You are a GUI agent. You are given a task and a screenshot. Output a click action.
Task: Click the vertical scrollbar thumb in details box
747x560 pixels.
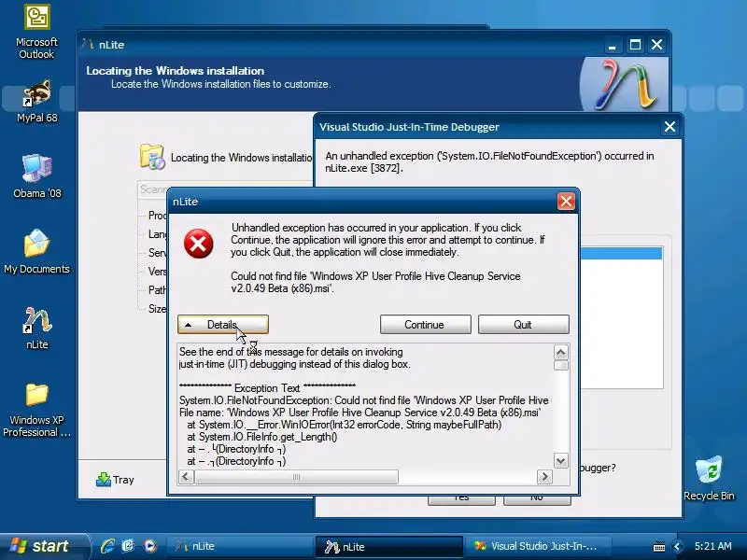(561, 365)
